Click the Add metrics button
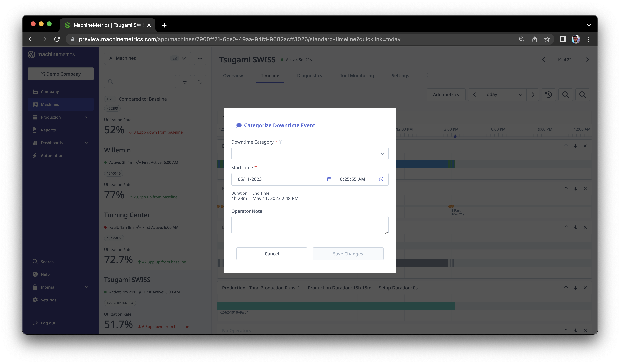 446,95
